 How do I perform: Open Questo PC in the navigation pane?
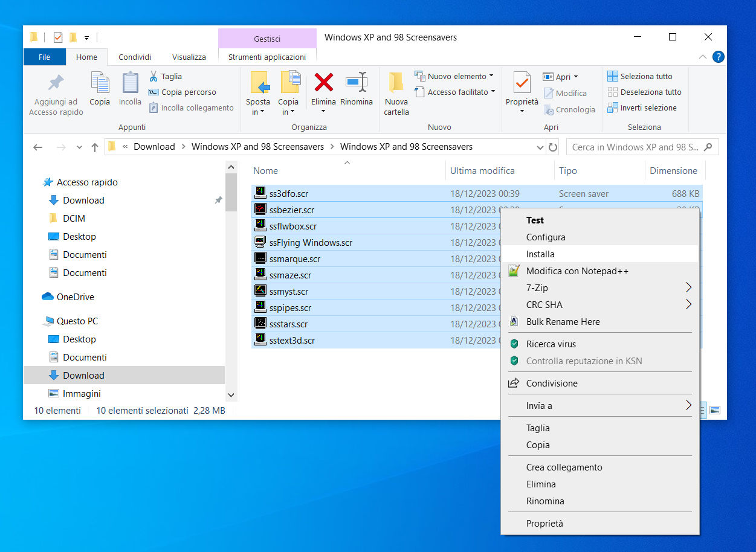click(x=77, y=321)
